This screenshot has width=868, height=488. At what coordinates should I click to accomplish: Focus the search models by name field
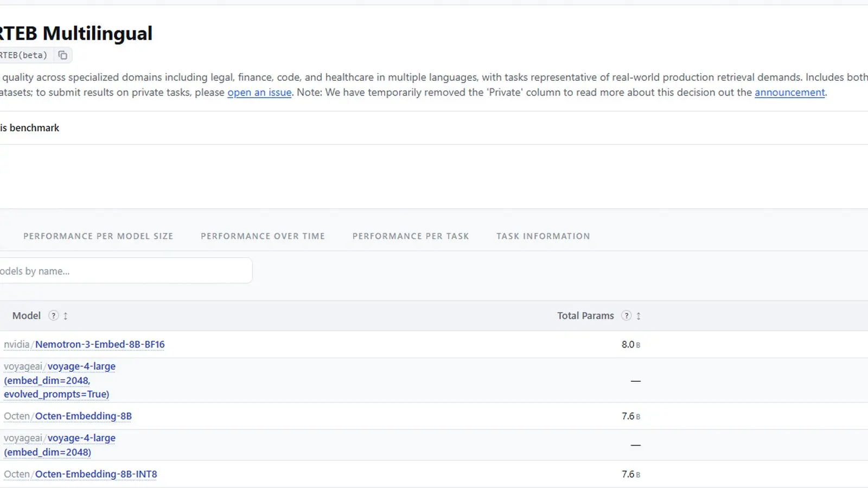(x=126, y=271)
